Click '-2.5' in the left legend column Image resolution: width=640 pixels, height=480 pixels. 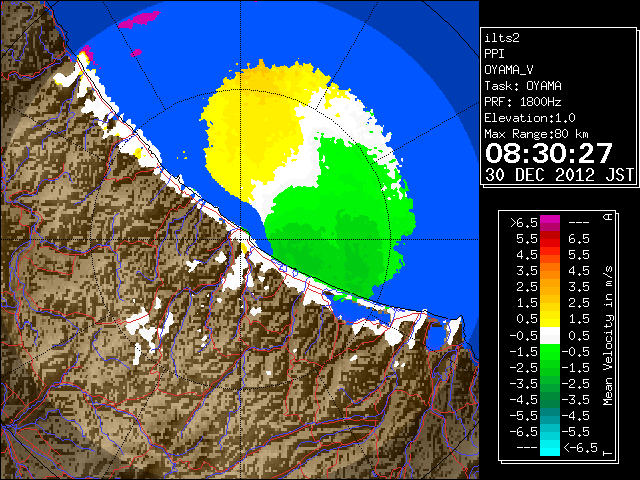pos(524,368)
